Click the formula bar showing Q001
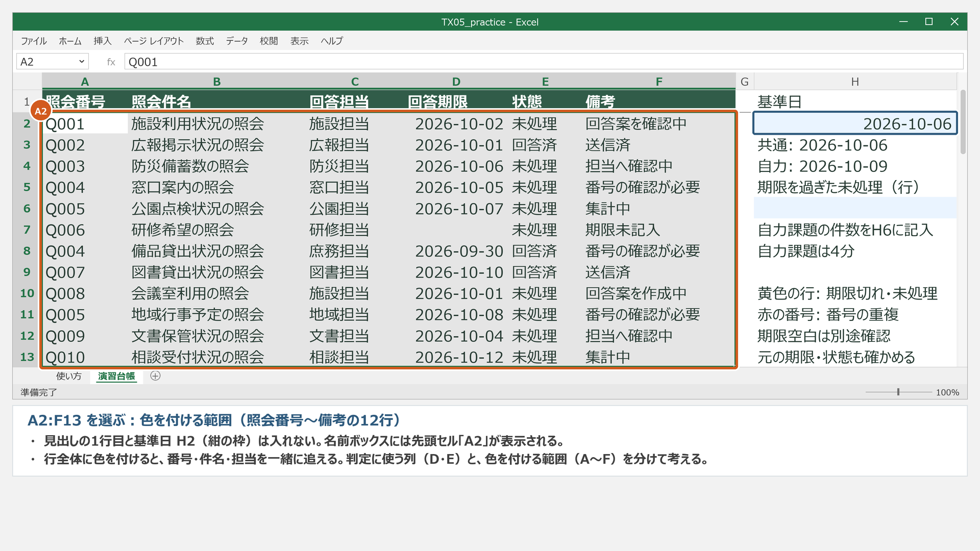The image size is (980, 551). [x=544, y=62]
